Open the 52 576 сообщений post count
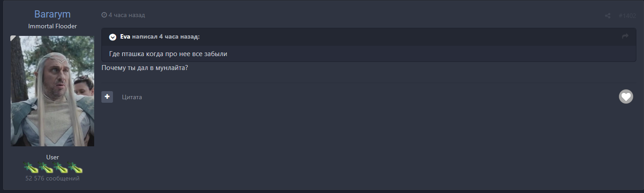This screenshot has width=644, height=193. 52,179
